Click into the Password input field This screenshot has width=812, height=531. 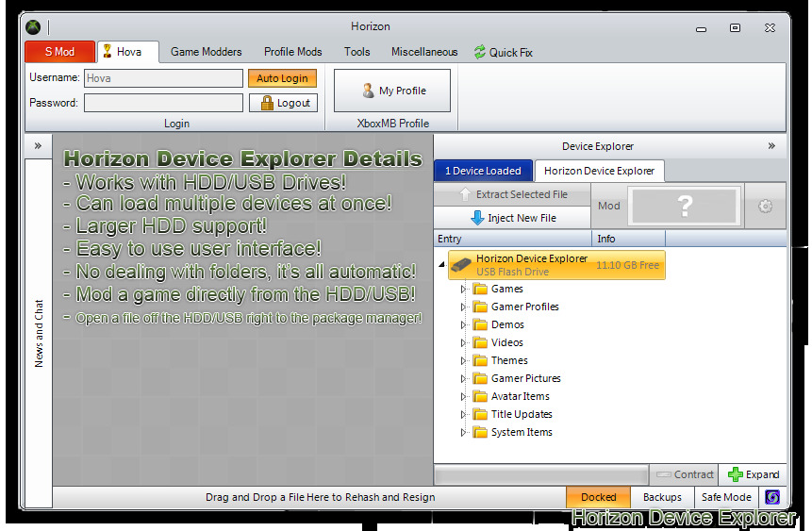(x=163, y=103)
